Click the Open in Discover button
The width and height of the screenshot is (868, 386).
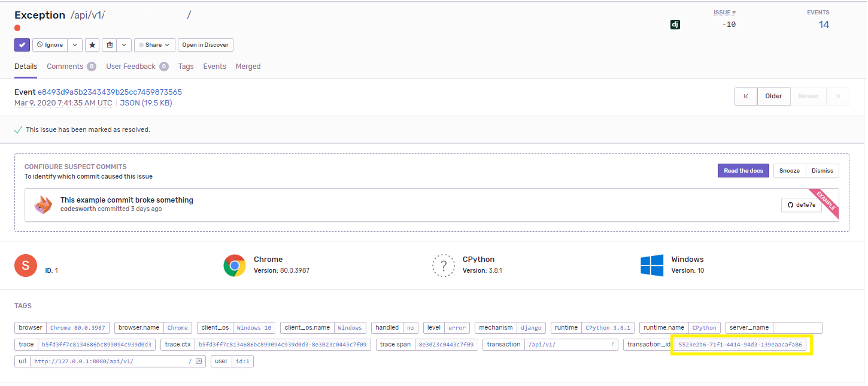205,45
